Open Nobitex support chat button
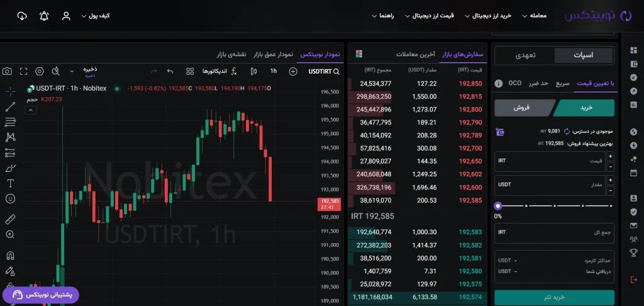Screen dimensions: 644x306 pyautogui.click(x=41, y=295)
